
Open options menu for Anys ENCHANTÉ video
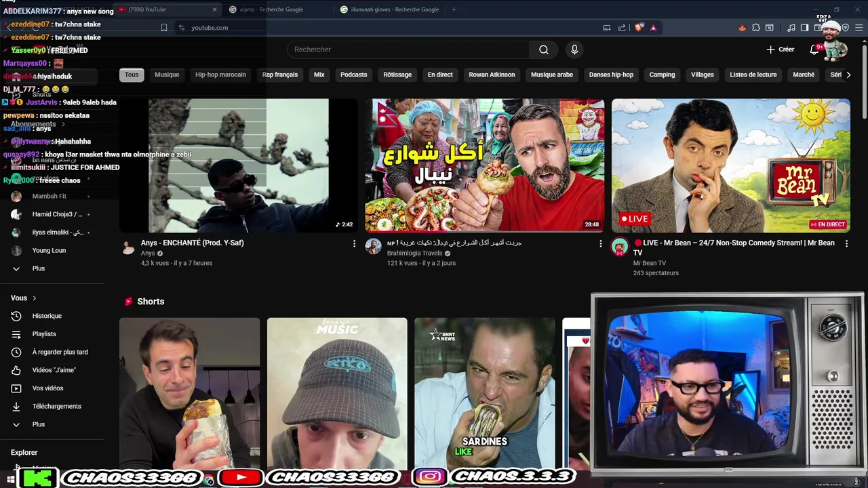354,243
